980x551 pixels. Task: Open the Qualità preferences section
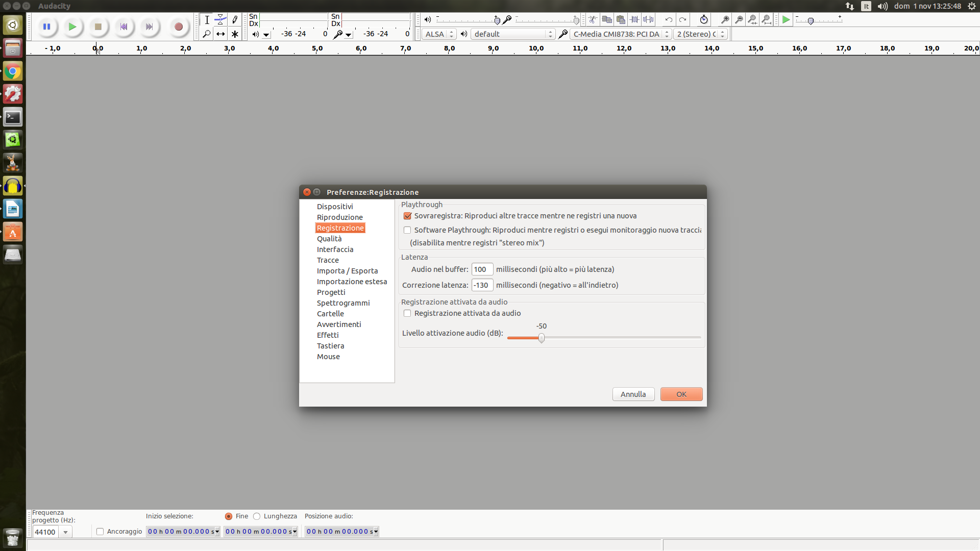(x=329, y=239)
